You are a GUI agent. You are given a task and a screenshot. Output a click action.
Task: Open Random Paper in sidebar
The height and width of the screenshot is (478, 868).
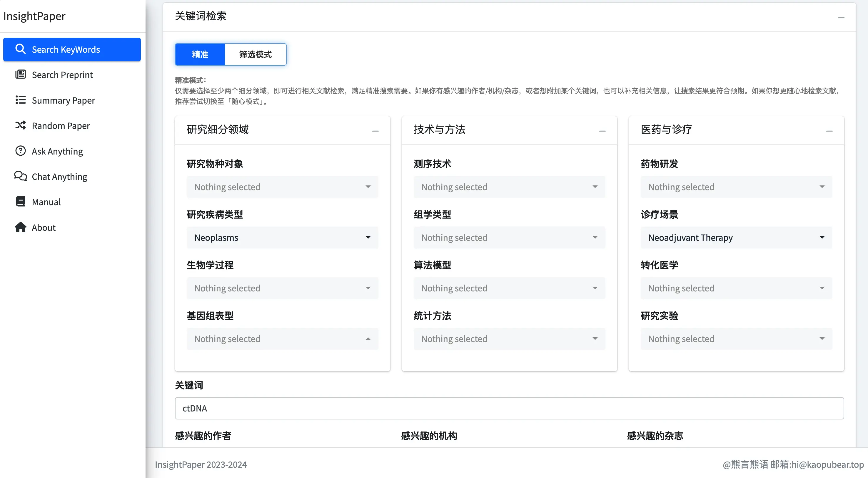[x=72, y=125]
